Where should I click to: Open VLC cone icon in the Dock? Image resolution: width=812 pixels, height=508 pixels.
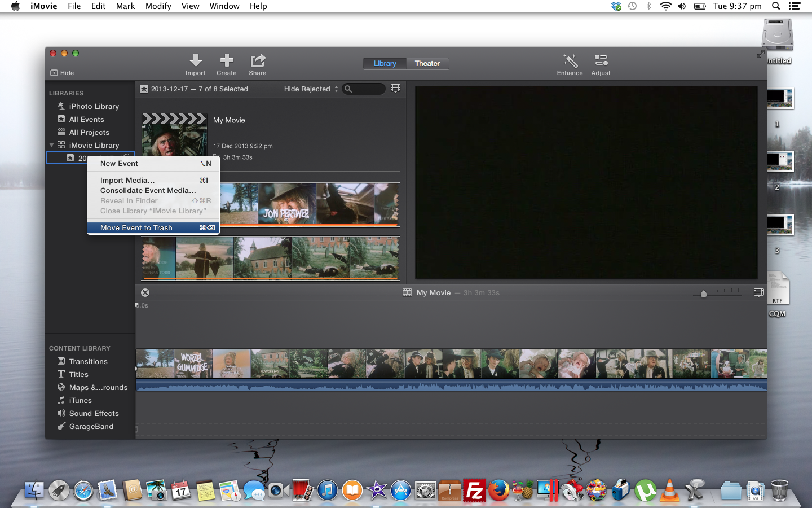[x=670, y=490]
